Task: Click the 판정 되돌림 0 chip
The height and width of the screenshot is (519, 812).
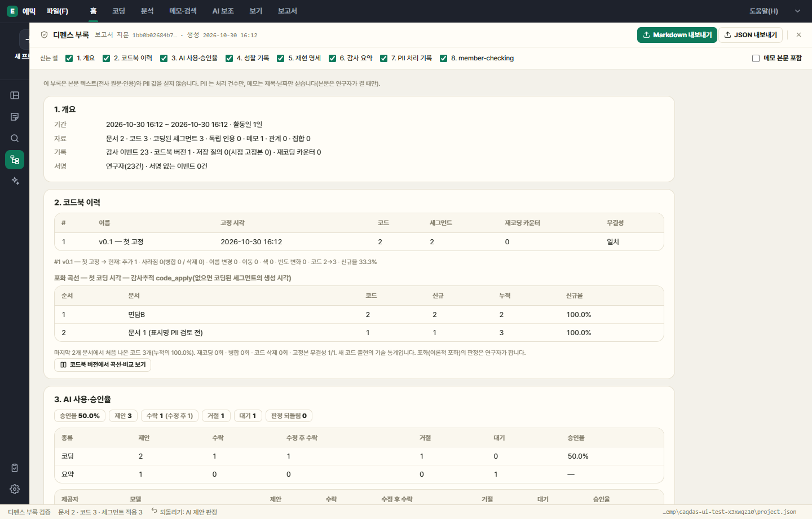Action: coord(289,416)
